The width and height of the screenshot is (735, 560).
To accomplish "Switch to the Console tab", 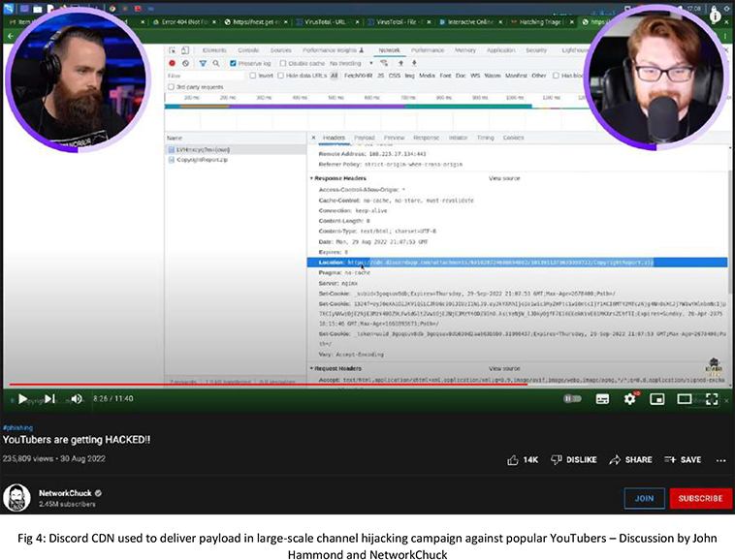I will (x=248, y=50).
